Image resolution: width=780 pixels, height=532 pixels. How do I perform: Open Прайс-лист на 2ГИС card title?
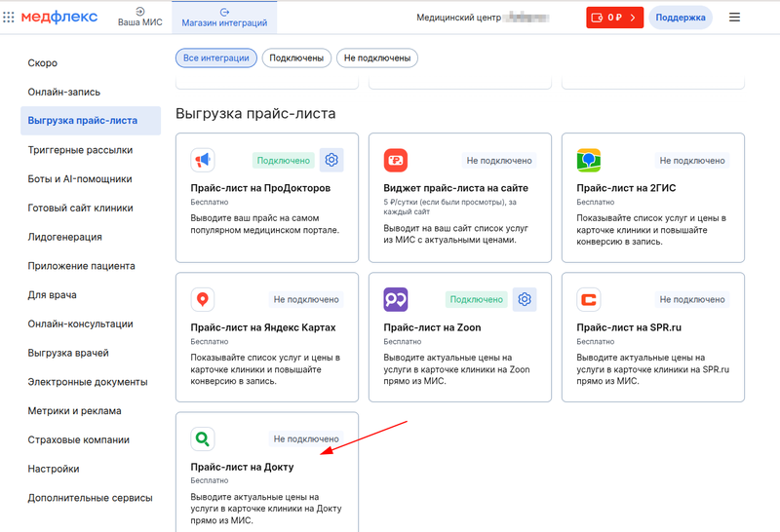626,188
